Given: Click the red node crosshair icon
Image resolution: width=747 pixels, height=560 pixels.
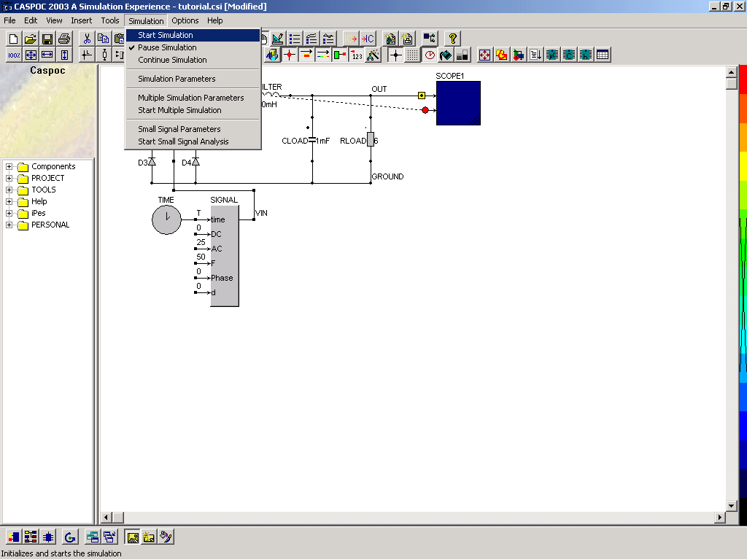Looking at the screenshot, I should pyautogui.click(x=289, y=55).
